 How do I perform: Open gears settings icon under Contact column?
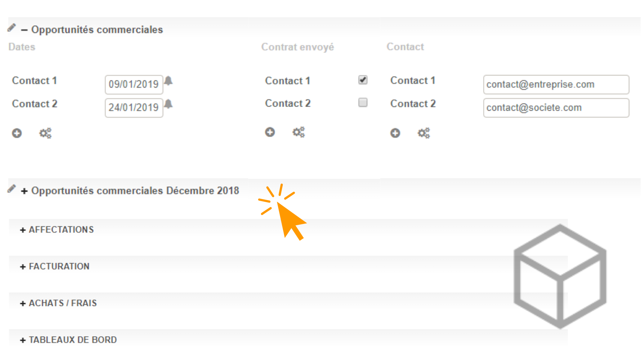tap(424, 133)
